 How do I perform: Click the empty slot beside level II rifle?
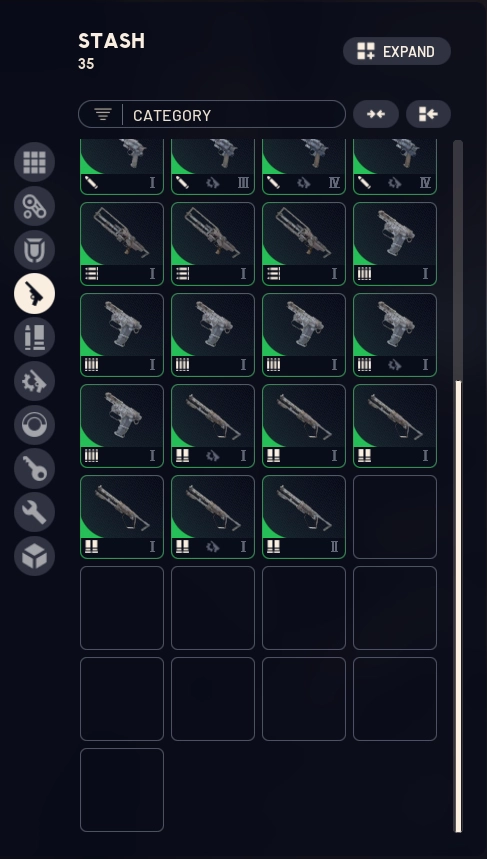[x=394, y=517]
